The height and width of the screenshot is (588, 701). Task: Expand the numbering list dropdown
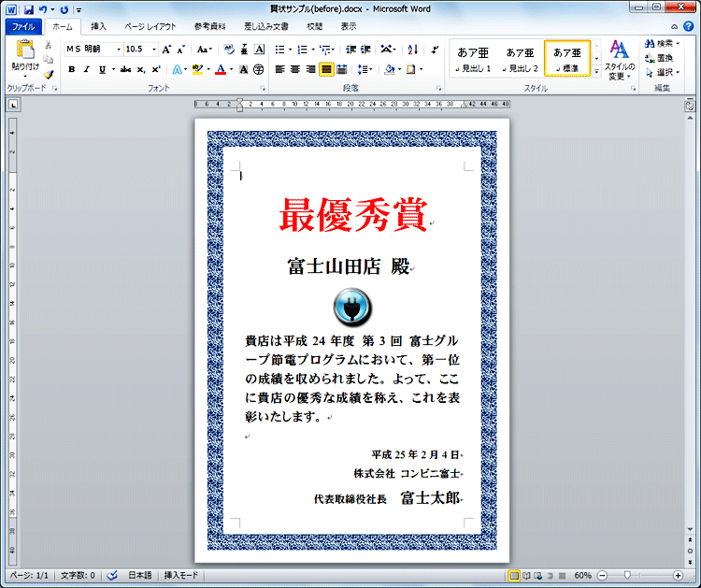[313, 50]
